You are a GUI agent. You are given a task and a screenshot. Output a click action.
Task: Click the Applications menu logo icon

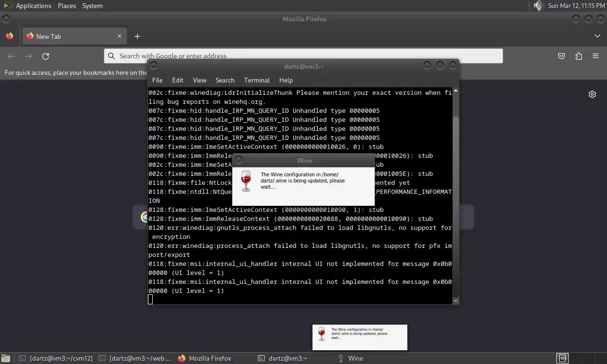tap(7, 6)
